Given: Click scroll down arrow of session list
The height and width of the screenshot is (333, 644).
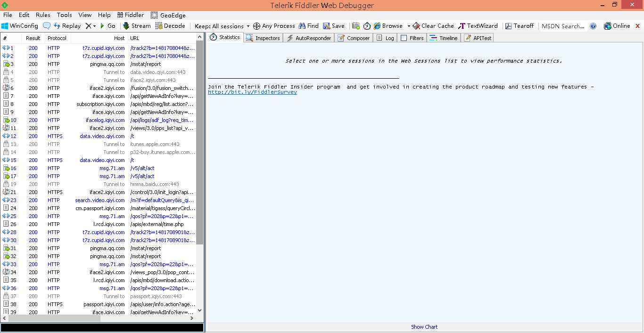Looking at the screenshot, I should click(x=199, y=310).
